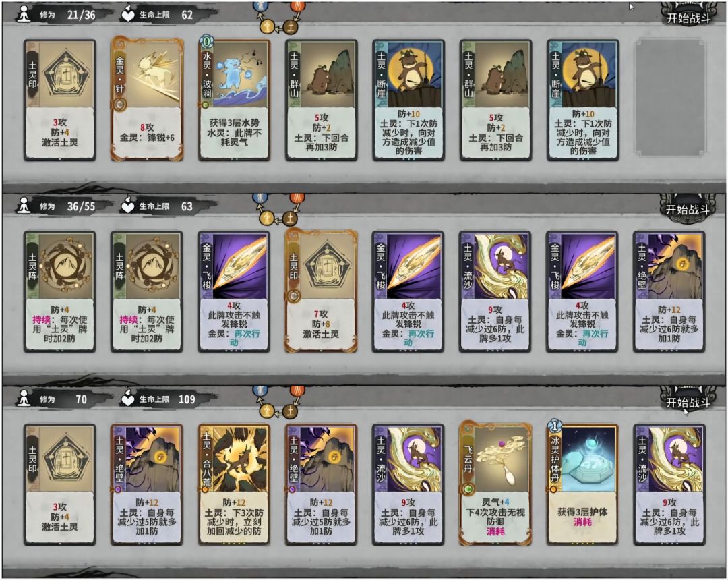The width and height of the screenshot is (728, 580).
Task: Click the blue 0 cost badge on 水灵·波澜
Action: 206,42
